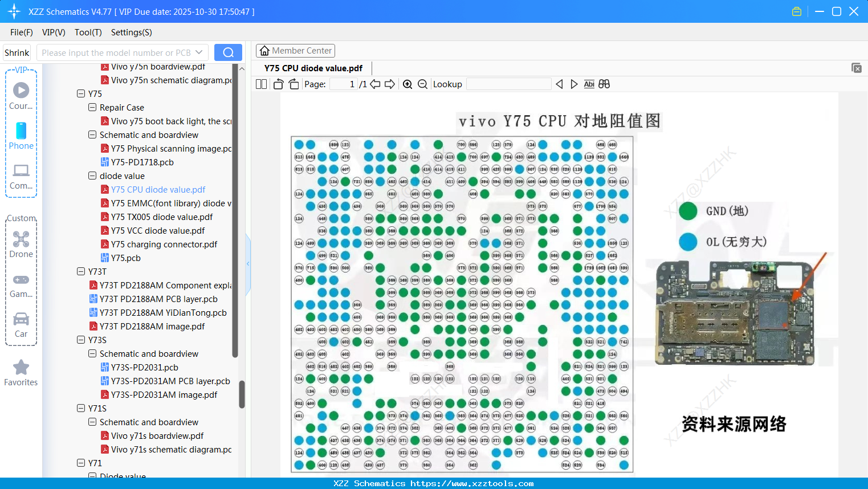Open Y73T PD2188AM YiDianTong.pcb
This screenshot has height=489, width=868.
158,312
